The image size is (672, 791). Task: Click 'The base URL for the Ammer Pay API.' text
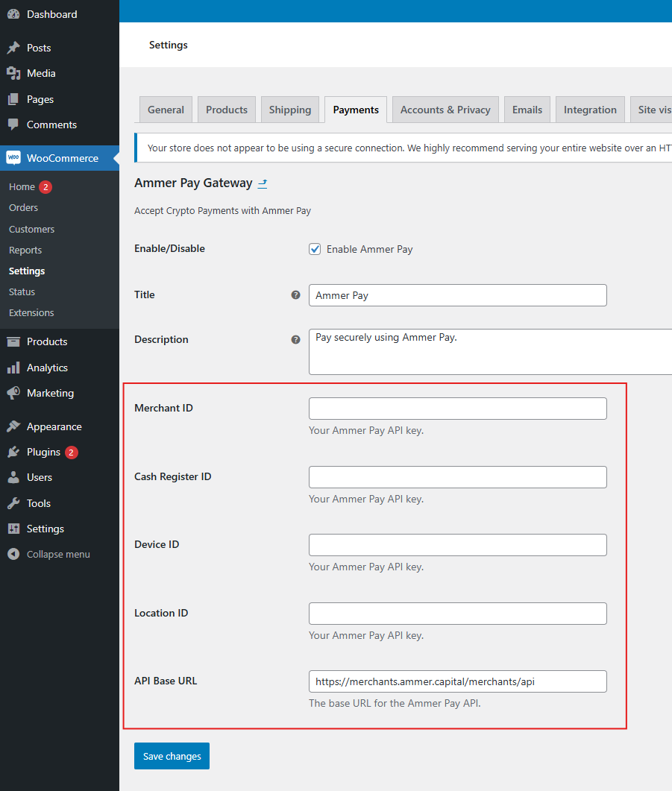pos(395,703)
